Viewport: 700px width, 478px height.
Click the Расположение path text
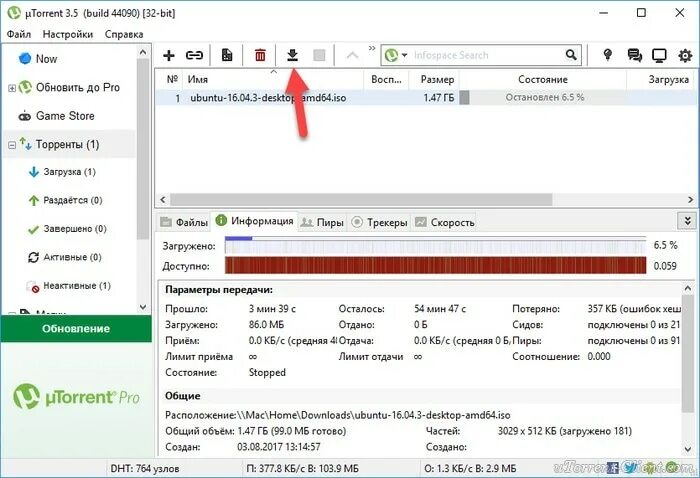(x=374, y=415)
